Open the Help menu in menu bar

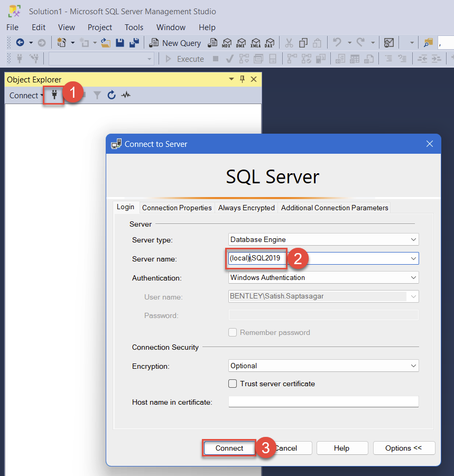(207, 27)
